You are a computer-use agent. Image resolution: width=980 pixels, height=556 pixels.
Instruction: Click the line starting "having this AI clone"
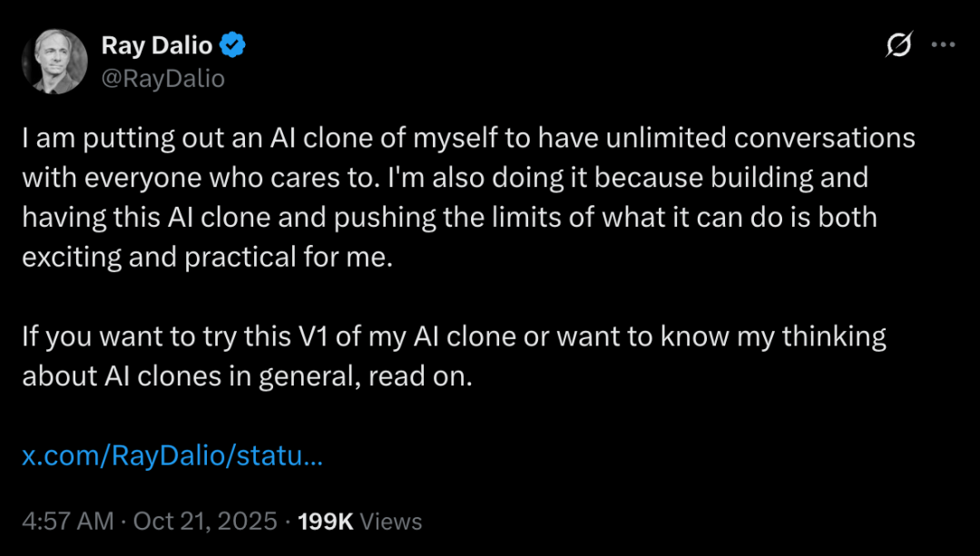[449, 218]
